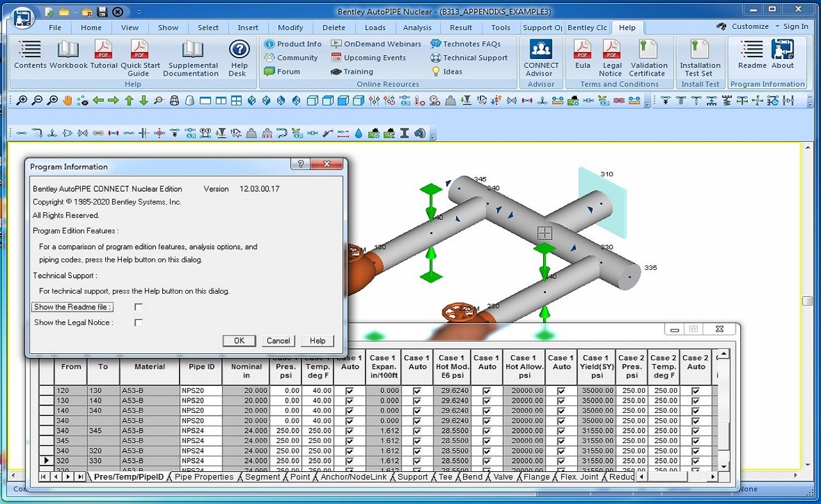
Task: Open the File menu
Action: tap(55, 28)
